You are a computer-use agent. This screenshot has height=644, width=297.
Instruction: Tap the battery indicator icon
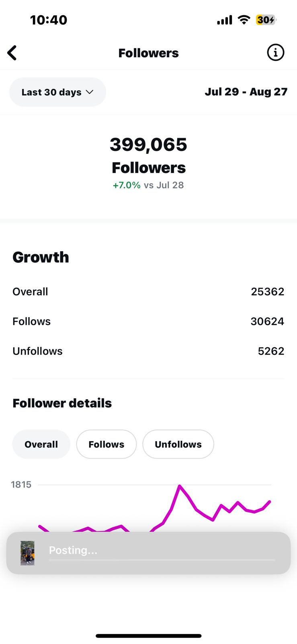coord(266,20)
